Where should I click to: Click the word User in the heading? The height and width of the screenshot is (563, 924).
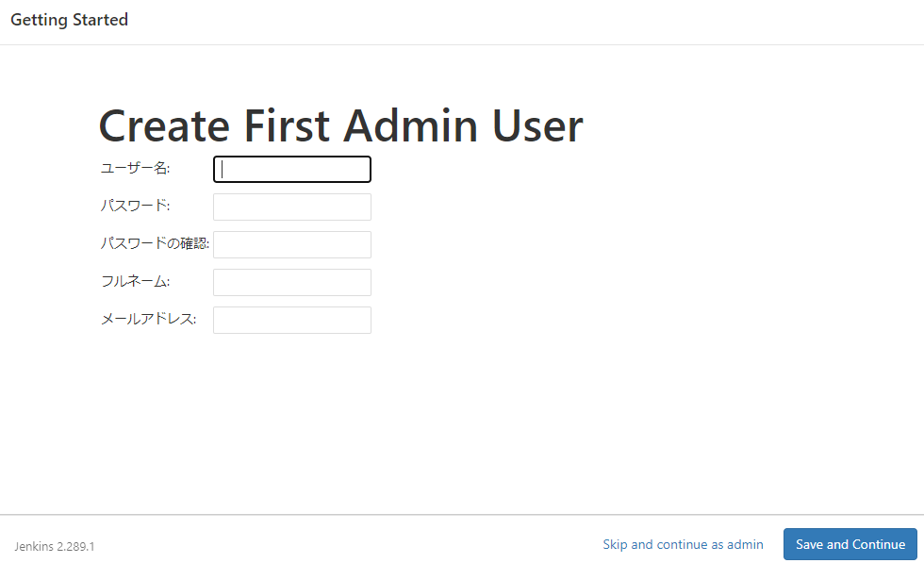[x=536, y=126]
